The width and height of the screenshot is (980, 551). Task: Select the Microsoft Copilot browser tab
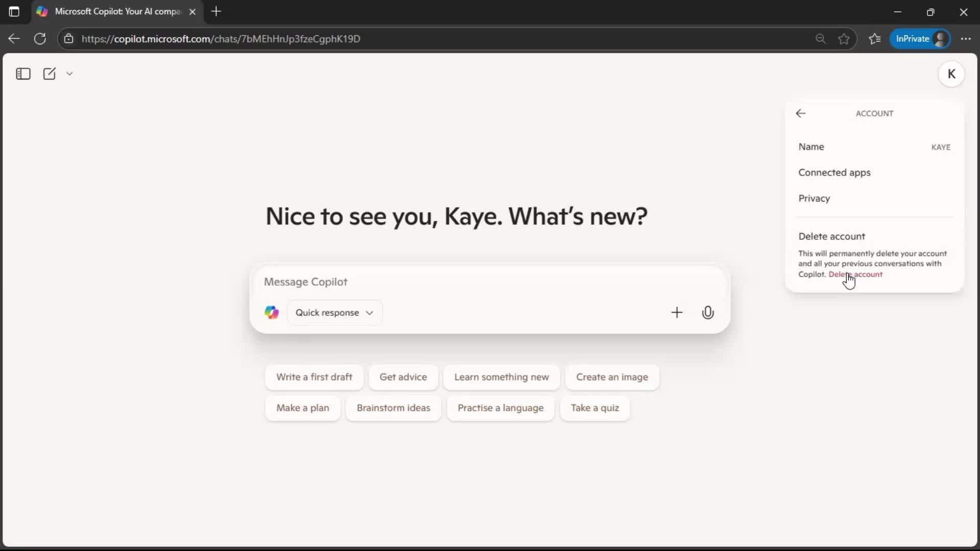pos(117,12)
